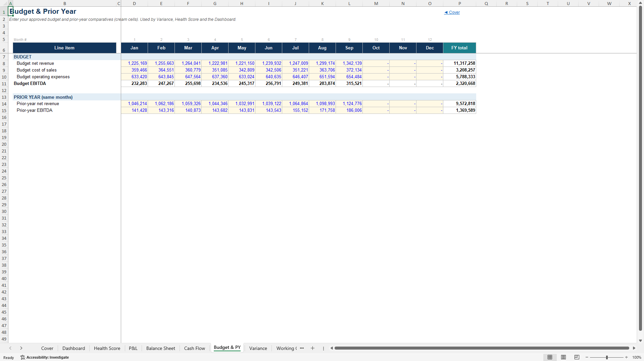Switch to the Cover sheet tab

click(x=47, y=348)
